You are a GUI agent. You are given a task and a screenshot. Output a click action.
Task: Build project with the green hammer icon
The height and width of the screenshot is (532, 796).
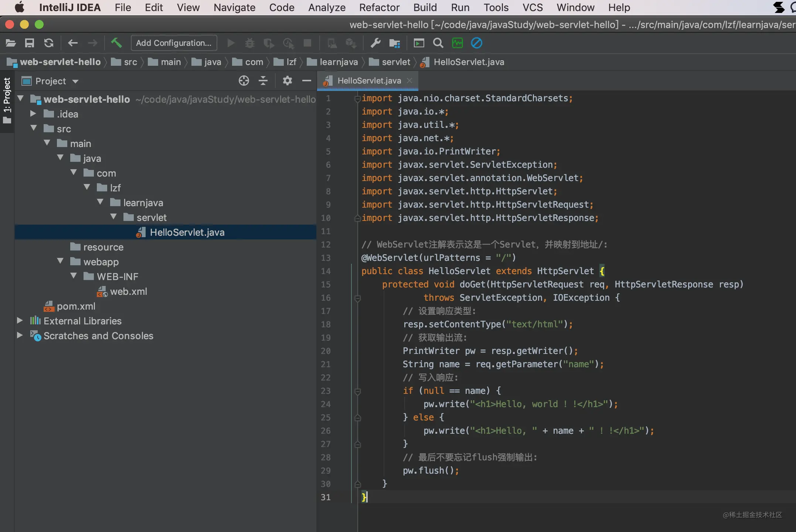116,43
